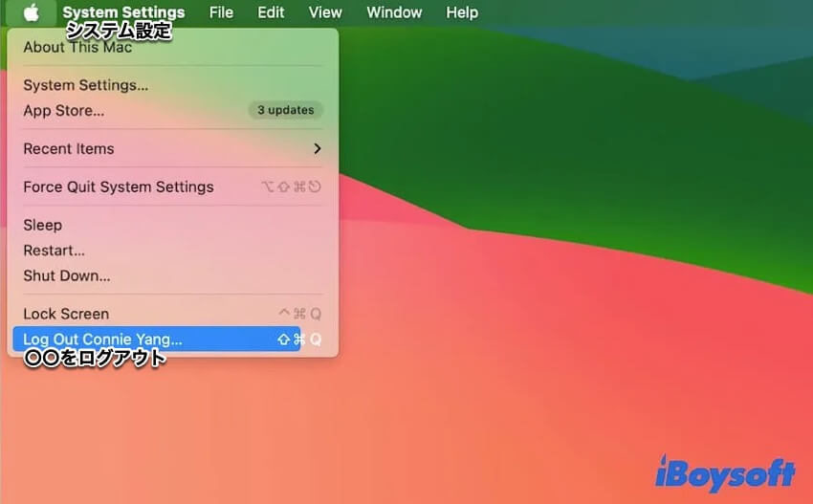Viewport: 813px width, 504px height.
Task: Select Restart… in the Apple menu
Action: click(55, 250)
